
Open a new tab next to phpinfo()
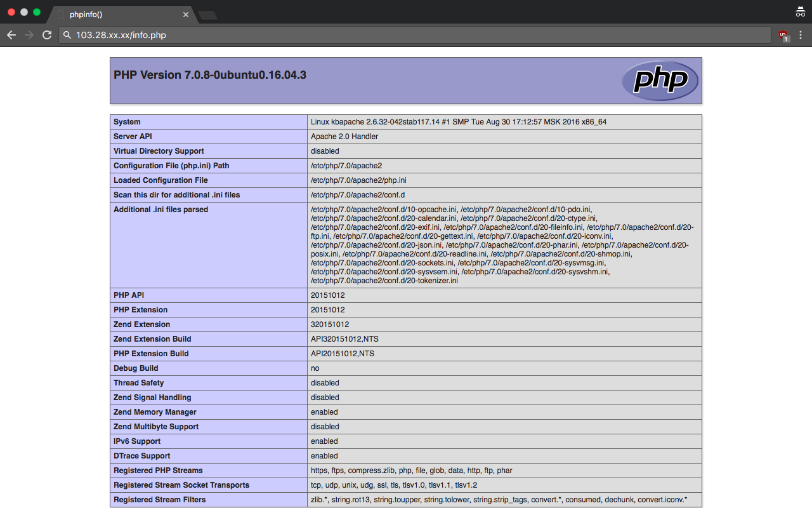click(207, 15)
